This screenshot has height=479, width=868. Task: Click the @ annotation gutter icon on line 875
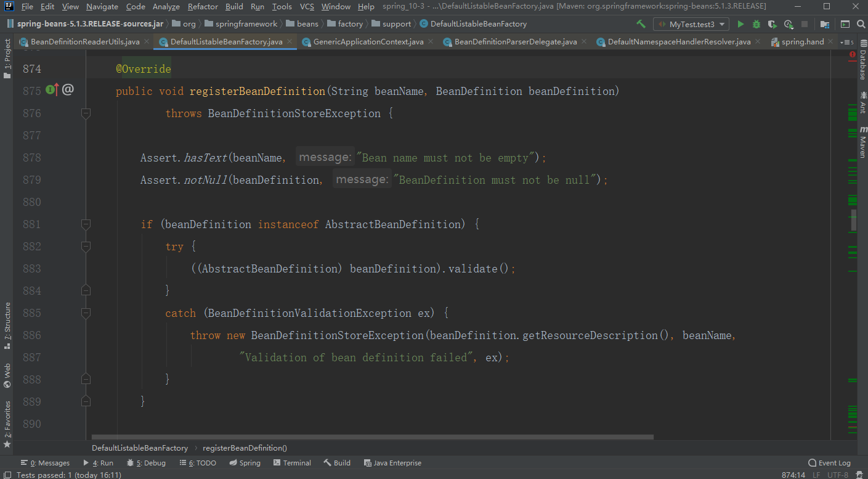[x=68, y=90]
